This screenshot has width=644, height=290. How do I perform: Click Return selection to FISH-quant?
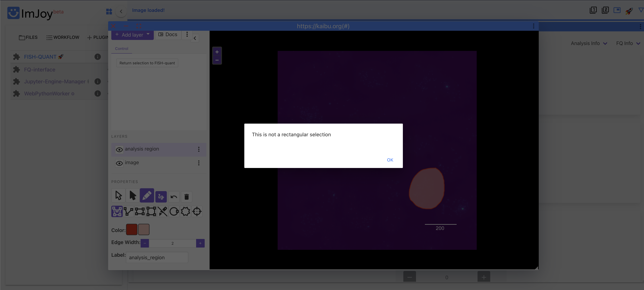click(x=147, y=63)
